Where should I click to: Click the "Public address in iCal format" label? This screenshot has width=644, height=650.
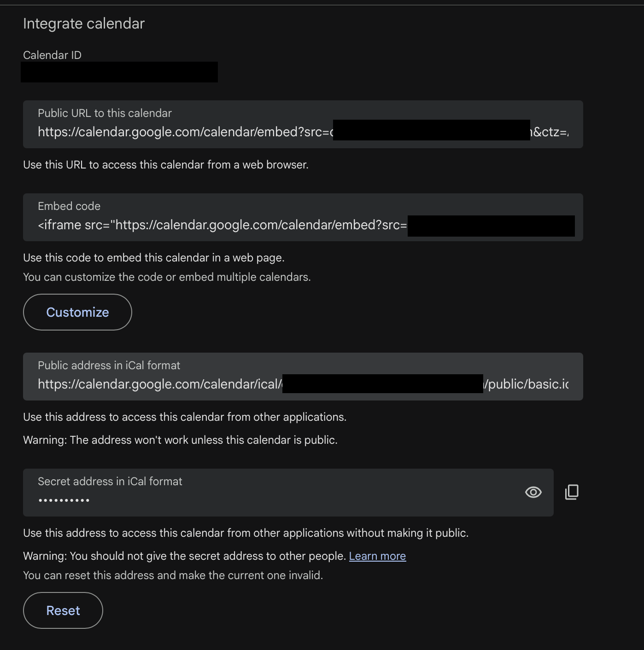[x=109, y=365]
